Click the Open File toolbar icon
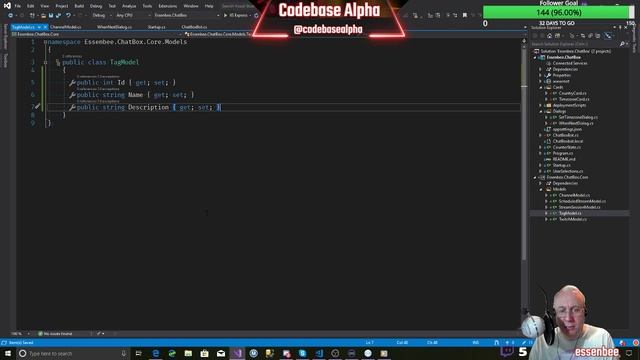The width and height of the screenshot is (640, 360). (43, 15)
